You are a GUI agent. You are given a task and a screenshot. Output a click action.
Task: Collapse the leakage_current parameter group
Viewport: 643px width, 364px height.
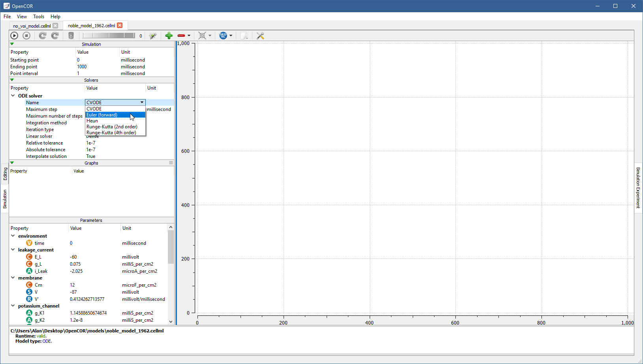[13, 250]
